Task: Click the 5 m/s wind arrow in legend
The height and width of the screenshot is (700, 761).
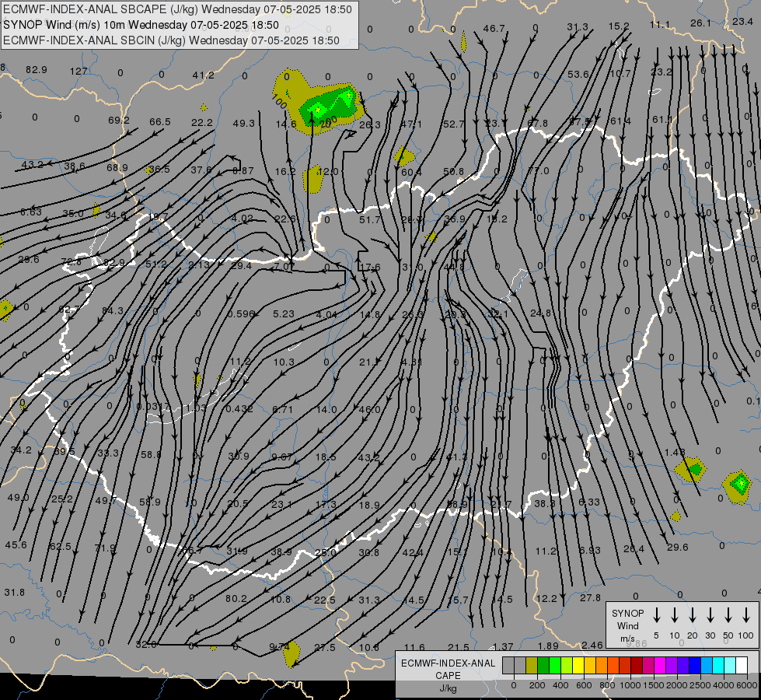Action: point(656,615)
